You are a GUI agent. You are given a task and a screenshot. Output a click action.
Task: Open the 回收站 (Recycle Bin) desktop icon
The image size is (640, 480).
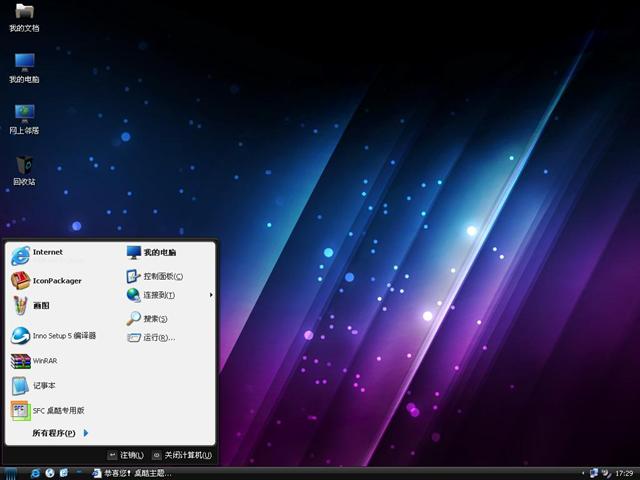[x=24, y=168]
